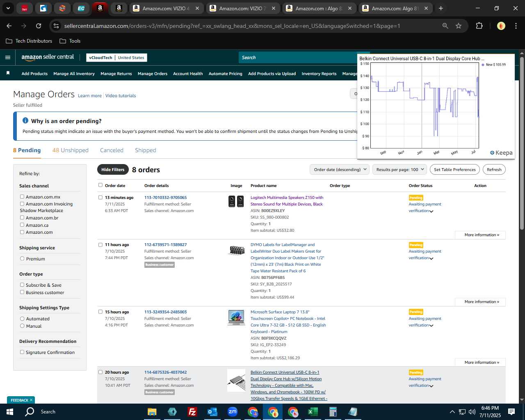The image size is (525, 420).
Task: Open the Order date (descending) sort dropdown
Action: [340, 169]
